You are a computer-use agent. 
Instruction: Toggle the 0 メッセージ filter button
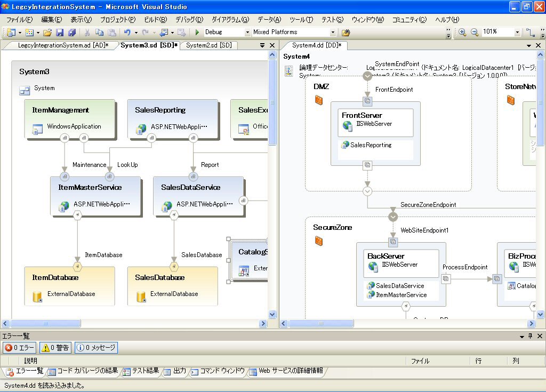[96, 347]
